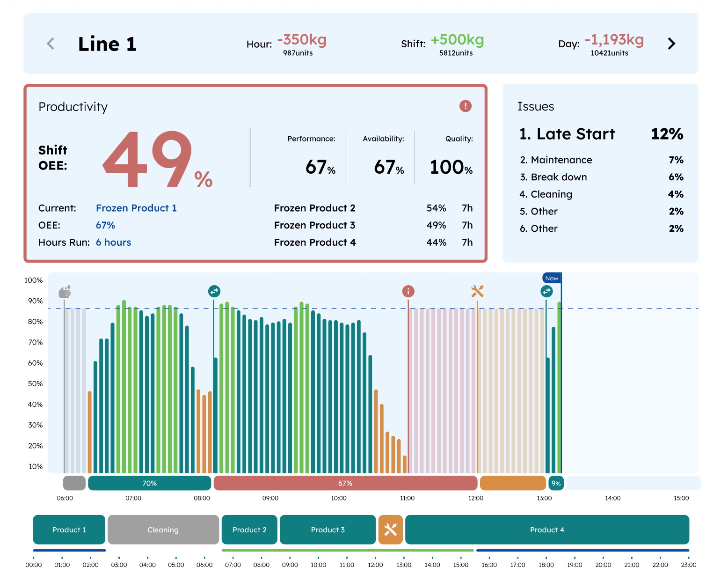This screenshot has height=574, width=728.
Task: Select issue row 6. Other
Action: click(601, 228)
